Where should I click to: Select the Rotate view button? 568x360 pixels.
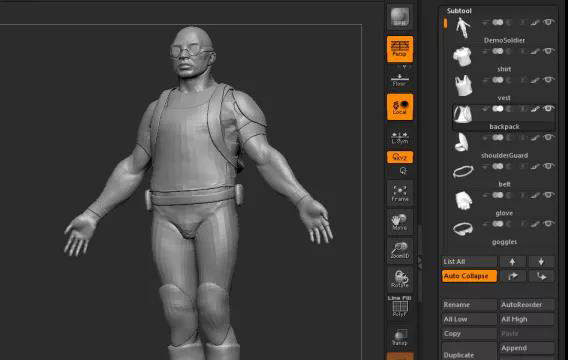point(400,279)
